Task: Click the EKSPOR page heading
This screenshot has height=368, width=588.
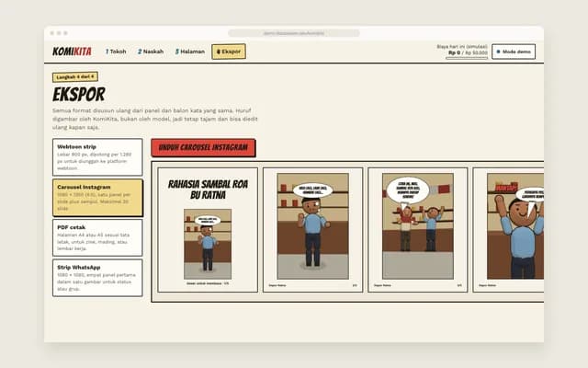Action: pos(79,94)
